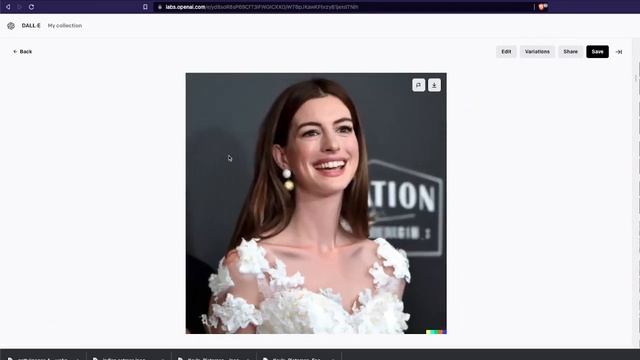Click the browser forward arrow
640x360 pixels.
coord(19,7)
